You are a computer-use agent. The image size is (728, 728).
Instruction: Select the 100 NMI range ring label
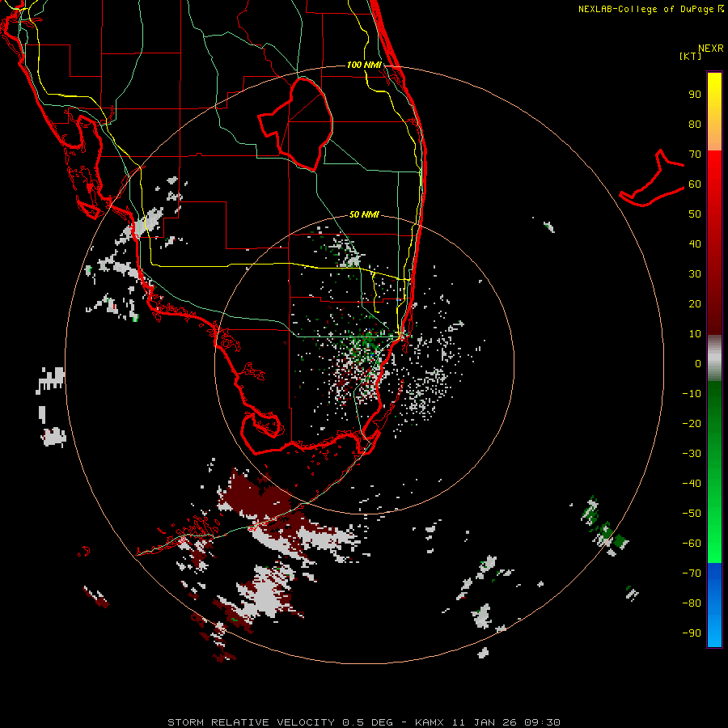[364, 65]
